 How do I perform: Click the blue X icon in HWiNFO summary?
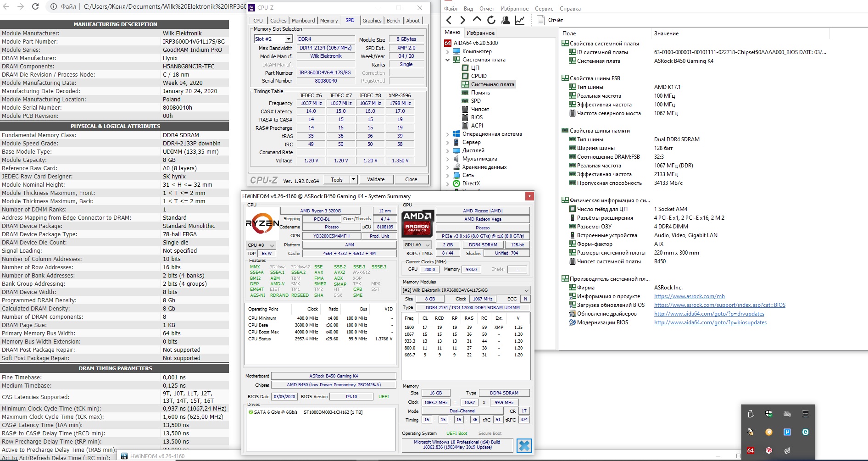(x=524, y=445)
